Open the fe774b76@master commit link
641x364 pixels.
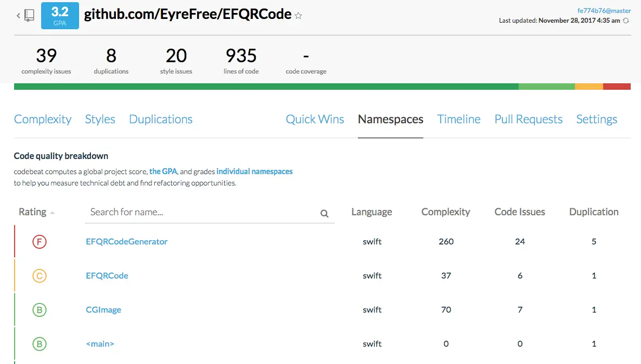point(604,11)
